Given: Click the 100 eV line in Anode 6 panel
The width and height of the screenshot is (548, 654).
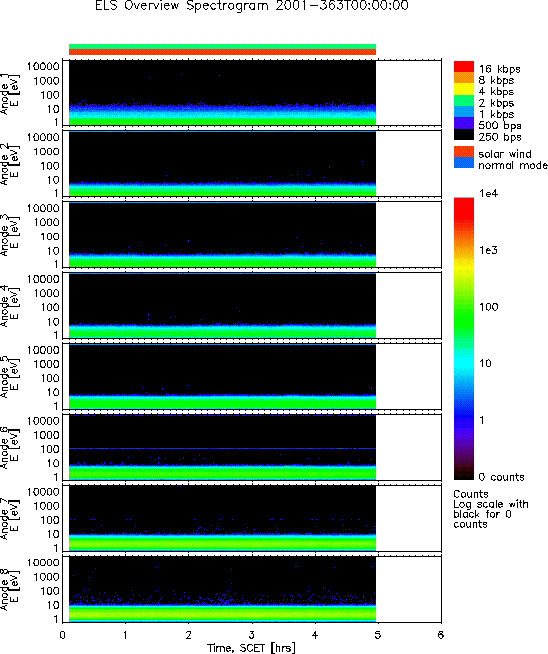Looking at the screenshot, I should click(x=222, y=448).
